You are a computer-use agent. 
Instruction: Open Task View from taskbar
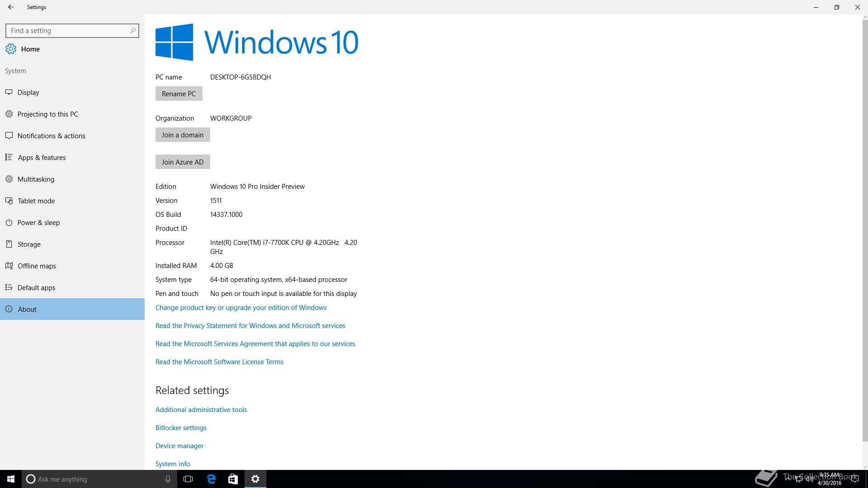point(188,479)
